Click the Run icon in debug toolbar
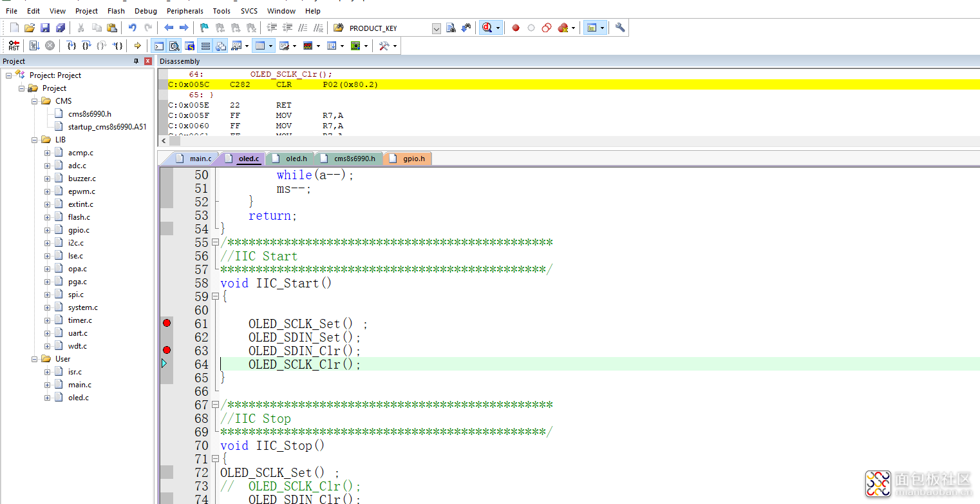980x504 pixels. click(34, 46)
